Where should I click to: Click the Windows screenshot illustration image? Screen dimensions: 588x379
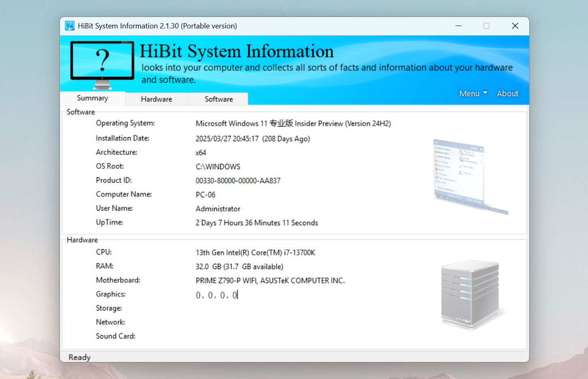point(470,176)
